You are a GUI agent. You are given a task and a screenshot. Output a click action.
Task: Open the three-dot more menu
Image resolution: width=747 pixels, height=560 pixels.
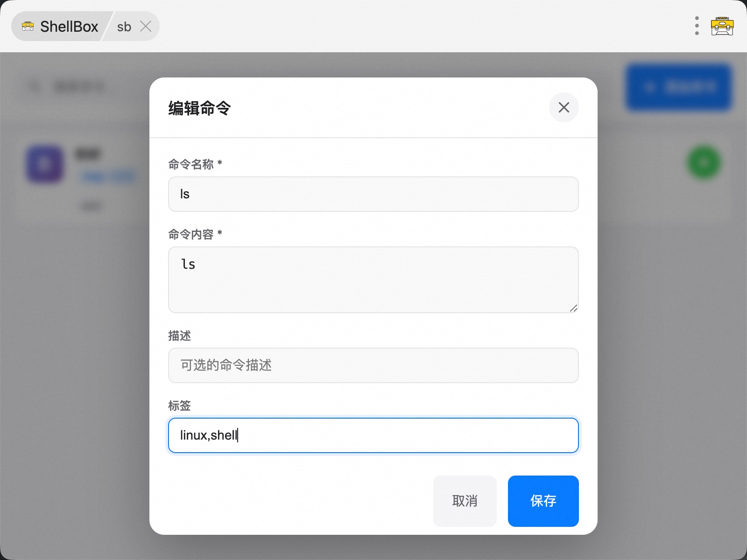point(697,26)
